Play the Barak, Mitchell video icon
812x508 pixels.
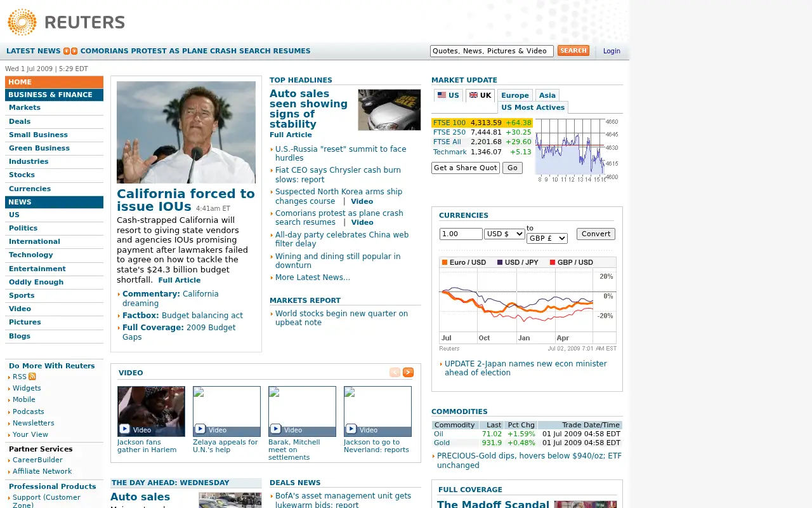click(276, 429)
